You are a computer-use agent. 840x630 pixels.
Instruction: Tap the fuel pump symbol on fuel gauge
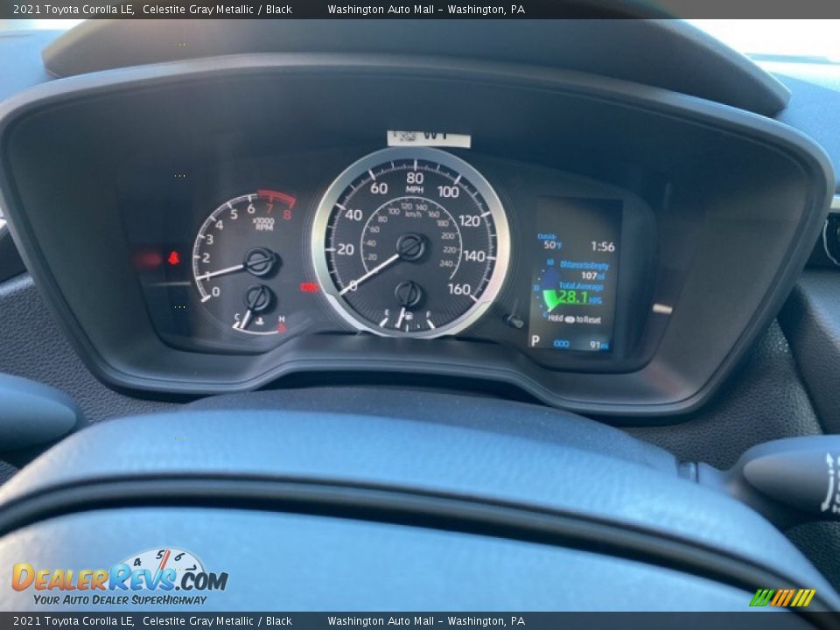pos(409,316)
